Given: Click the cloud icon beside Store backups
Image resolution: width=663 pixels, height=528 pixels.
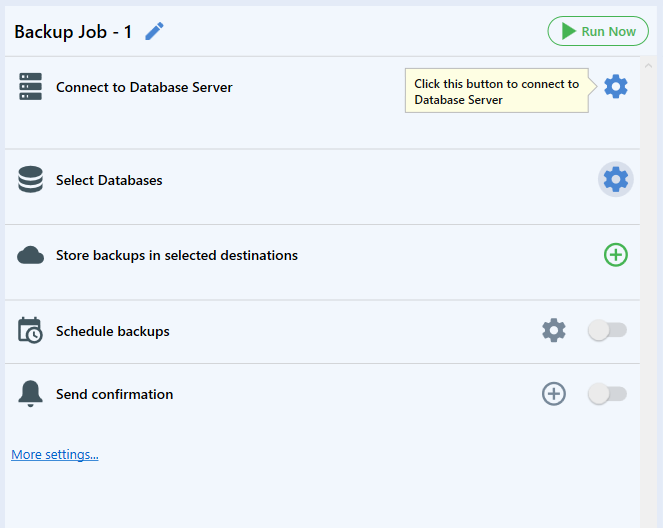Looking at the screenshot, I should pyautogui.click(x=30, y=255).
